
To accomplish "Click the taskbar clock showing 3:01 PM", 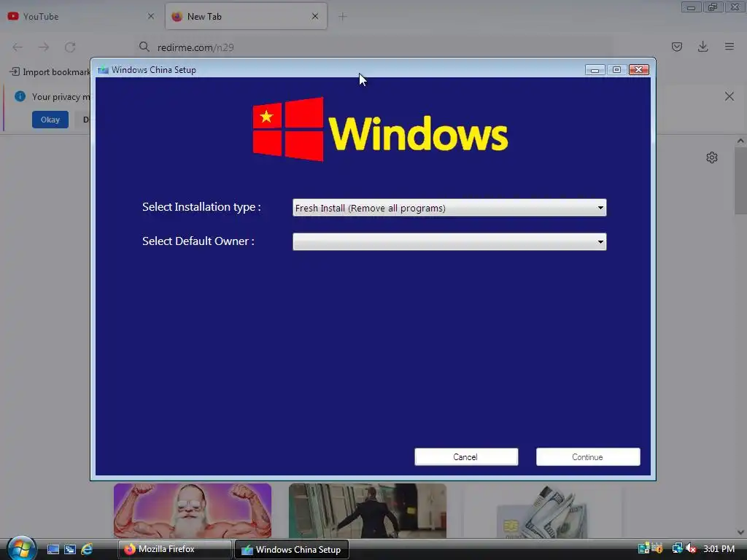I will tap(719, 549).
